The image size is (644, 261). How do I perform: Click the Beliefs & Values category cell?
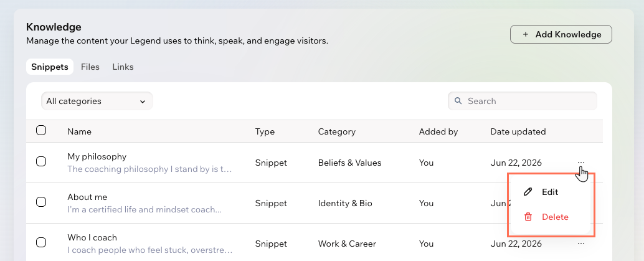click(349, 163)
